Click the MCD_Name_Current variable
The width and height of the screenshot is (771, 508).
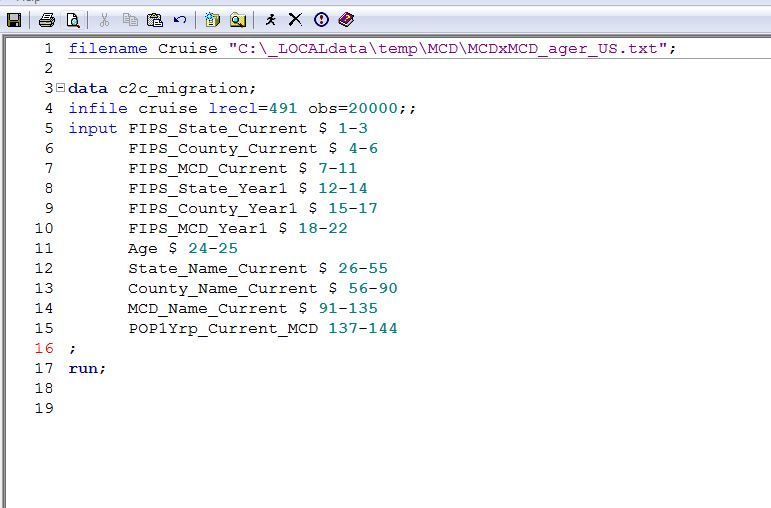[208, 309]
